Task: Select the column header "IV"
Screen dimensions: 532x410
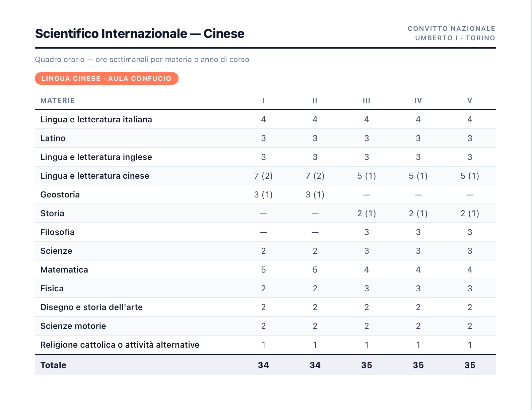Action: click(x=418, y=101)
